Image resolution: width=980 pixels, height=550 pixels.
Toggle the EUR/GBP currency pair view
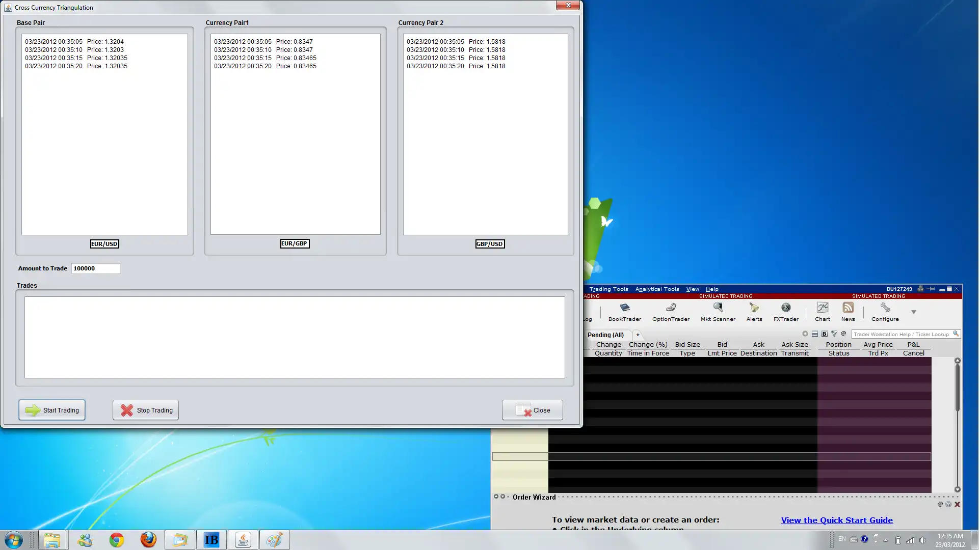[x=294, y=243]
